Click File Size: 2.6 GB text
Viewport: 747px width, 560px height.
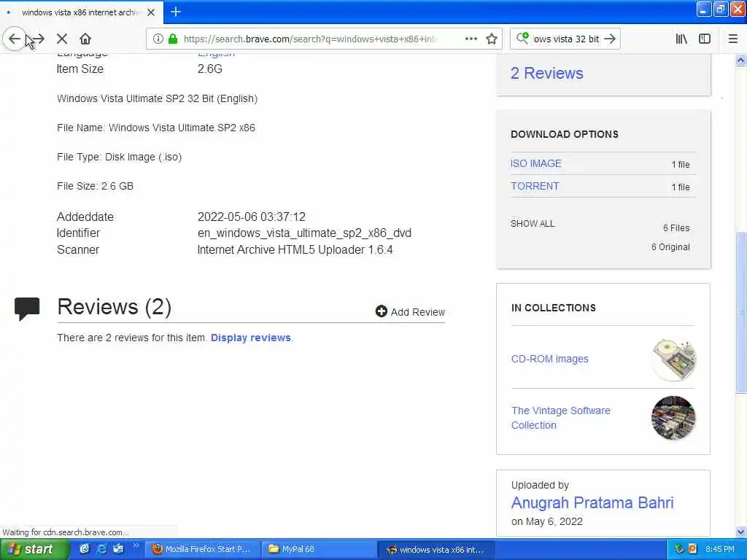coord(96,186)
